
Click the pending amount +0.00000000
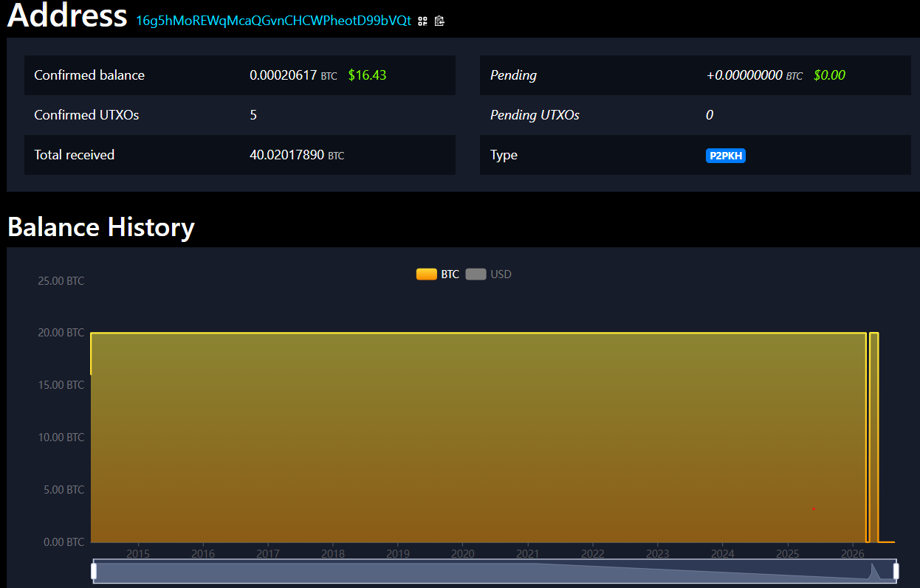744,75
